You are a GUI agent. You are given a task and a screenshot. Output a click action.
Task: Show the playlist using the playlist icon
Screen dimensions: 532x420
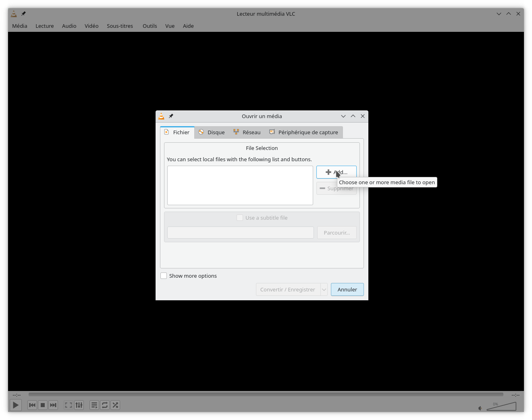click(x=94, y=405)
